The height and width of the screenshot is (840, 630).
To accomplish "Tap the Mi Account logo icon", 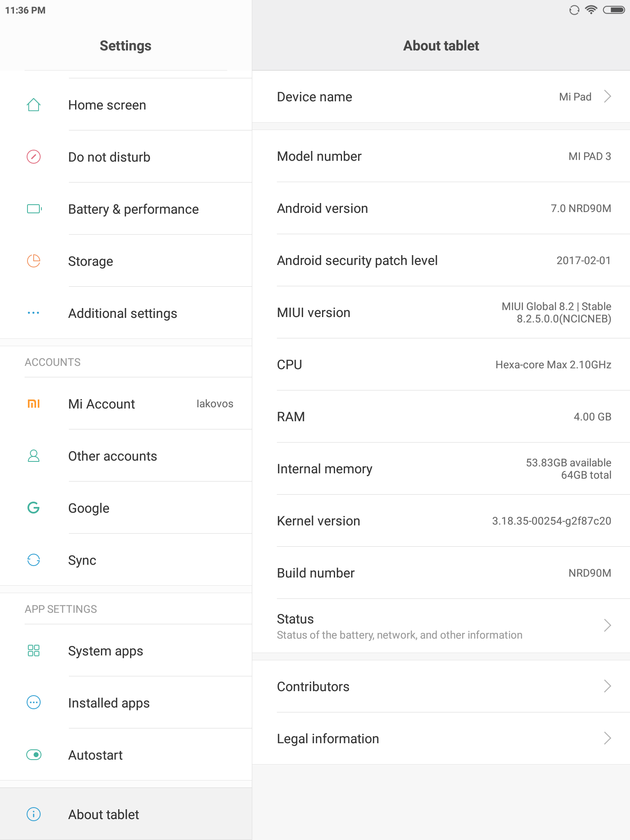I will click(34, 404).
